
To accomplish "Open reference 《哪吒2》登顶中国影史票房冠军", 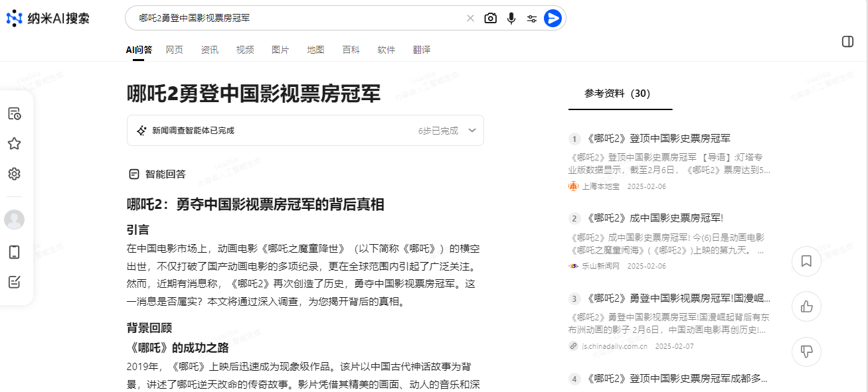I will click(x=658, y=139).
